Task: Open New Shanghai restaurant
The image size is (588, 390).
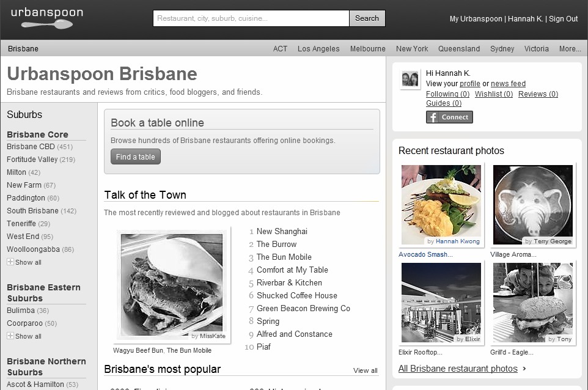Action: pyautogui.click(x=282, y=232)
